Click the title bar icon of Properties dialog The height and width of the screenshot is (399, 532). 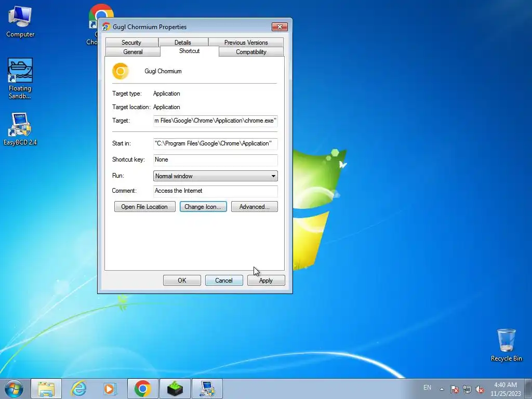[106, 27]
